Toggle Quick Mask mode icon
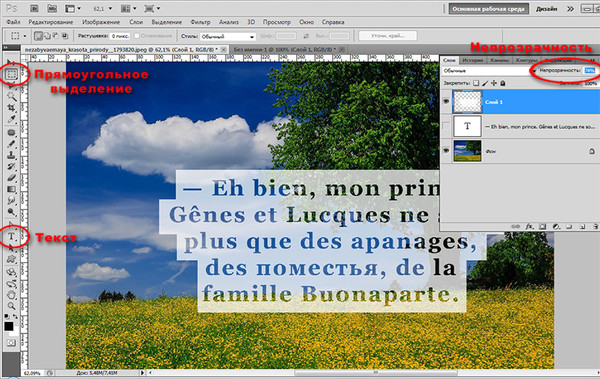 point(11,343)
